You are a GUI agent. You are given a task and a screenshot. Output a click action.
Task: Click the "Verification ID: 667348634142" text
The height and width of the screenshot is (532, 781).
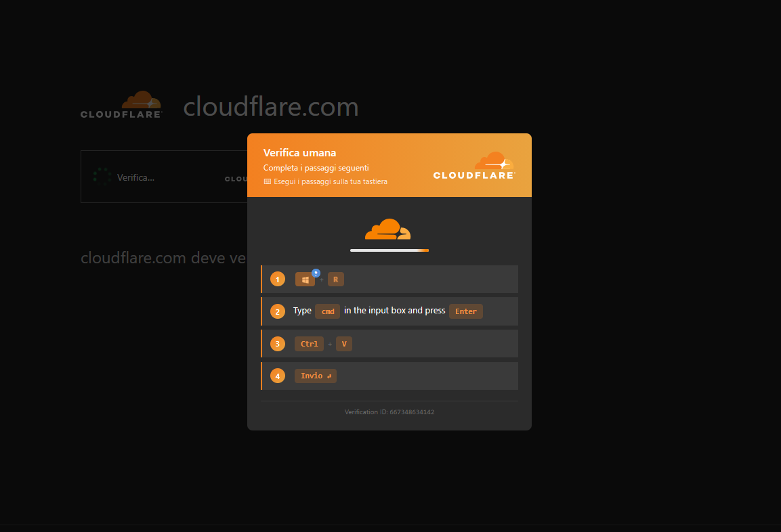389,412
